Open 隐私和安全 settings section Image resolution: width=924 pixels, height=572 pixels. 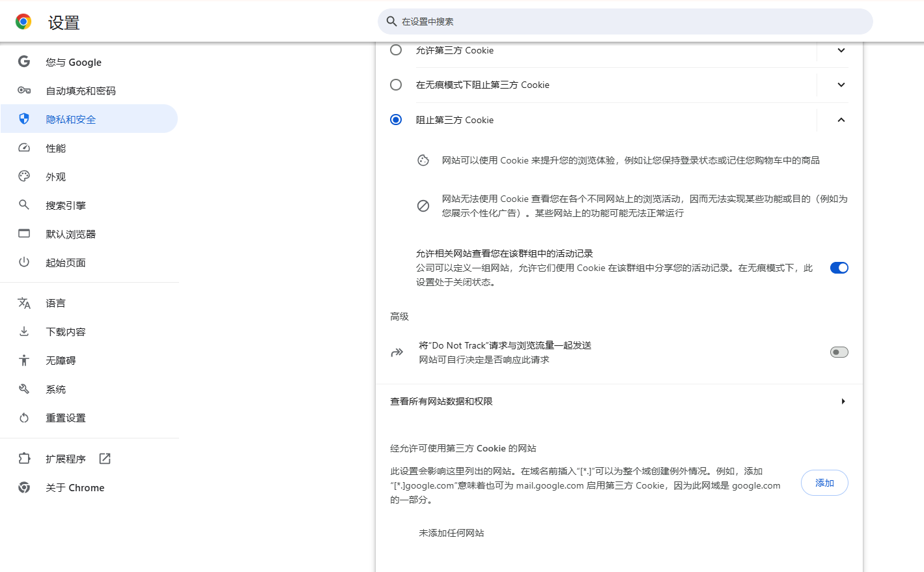[x=89, y=119]
